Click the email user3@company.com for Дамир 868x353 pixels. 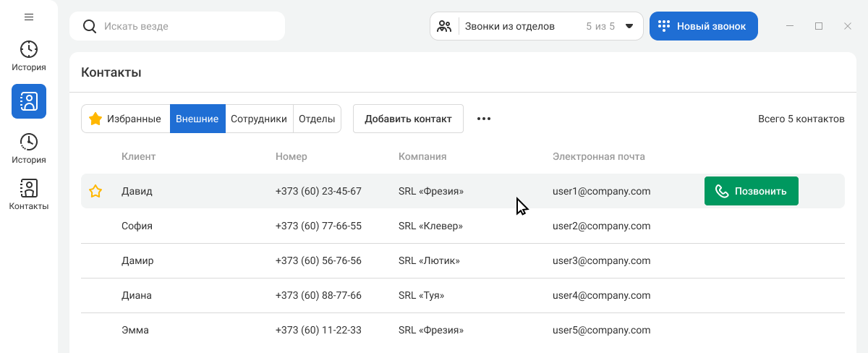pos(601,260)
